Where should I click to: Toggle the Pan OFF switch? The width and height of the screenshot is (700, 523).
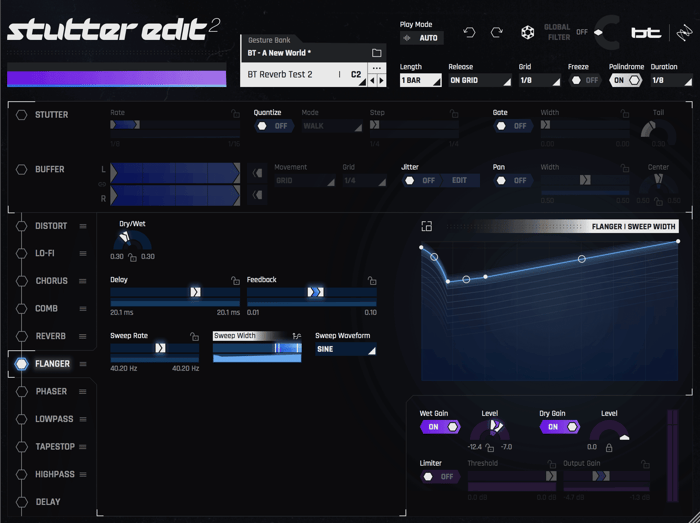[x=513, y=180]
